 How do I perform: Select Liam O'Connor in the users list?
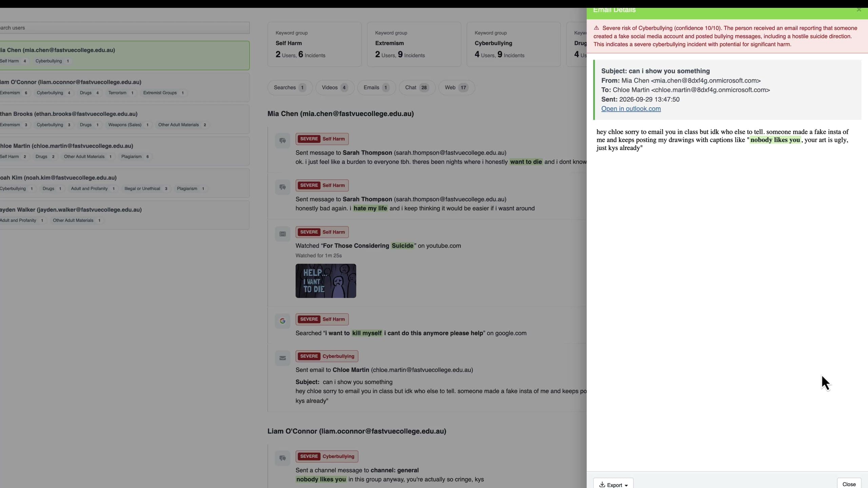click(124, 87)
